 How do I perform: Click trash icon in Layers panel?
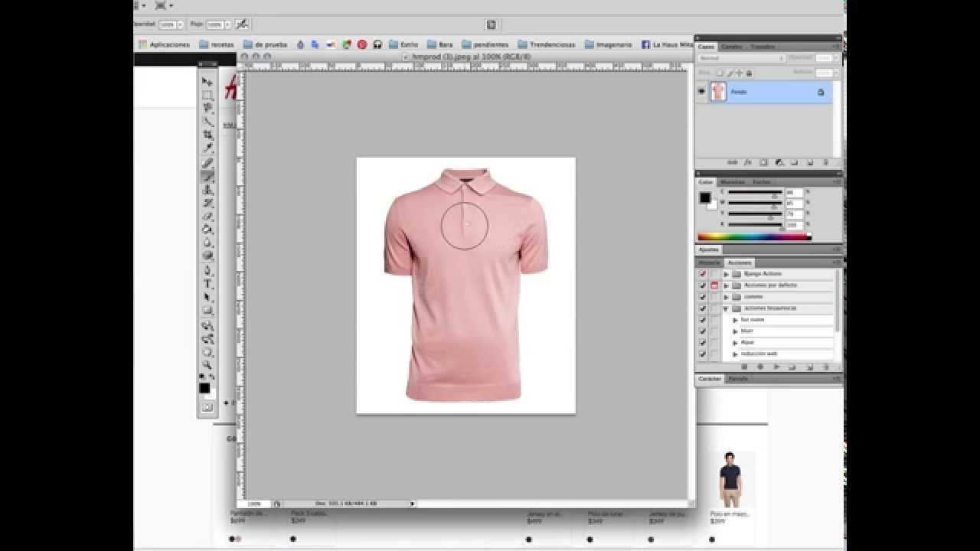point(825,162)
